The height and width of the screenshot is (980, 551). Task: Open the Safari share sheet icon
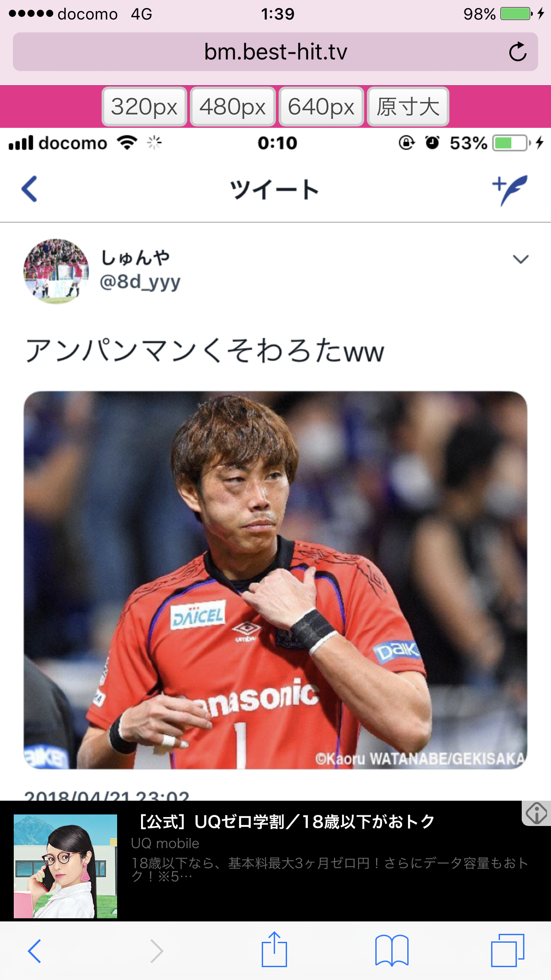click(x=274, y=950)
